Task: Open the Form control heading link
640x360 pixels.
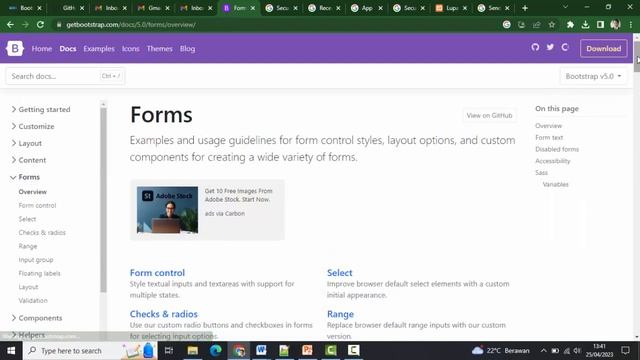Action: click(x=157, y=273)
